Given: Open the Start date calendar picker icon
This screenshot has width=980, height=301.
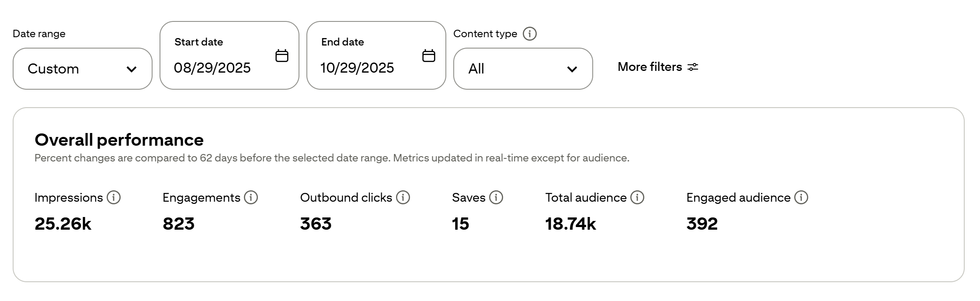Looking at the screenshot, I should tap(282, 56).
